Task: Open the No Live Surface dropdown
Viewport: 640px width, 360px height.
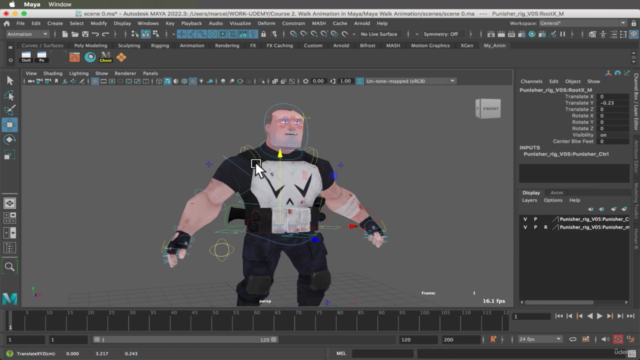Action: tap(379, 34)
